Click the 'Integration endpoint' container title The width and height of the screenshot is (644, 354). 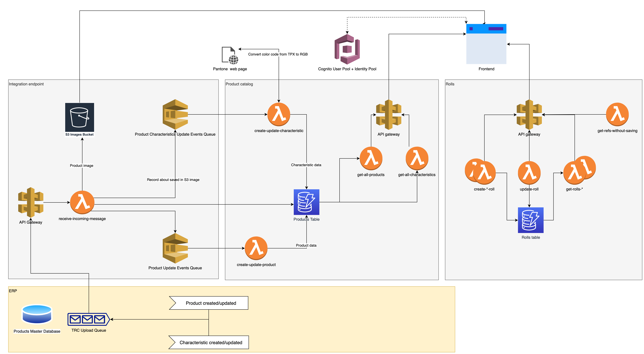pyautogui.click(x=26, y=84)
